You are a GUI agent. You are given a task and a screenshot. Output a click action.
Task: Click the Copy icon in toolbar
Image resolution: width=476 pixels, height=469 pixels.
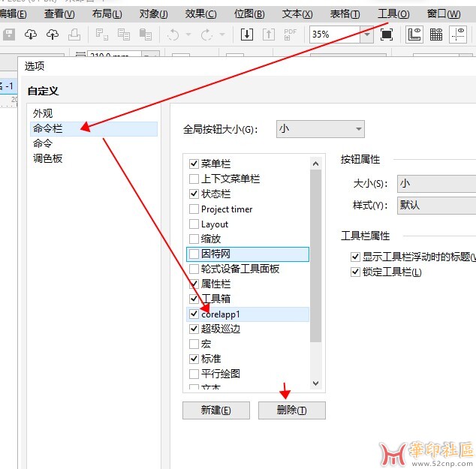(x=124, y=35)
